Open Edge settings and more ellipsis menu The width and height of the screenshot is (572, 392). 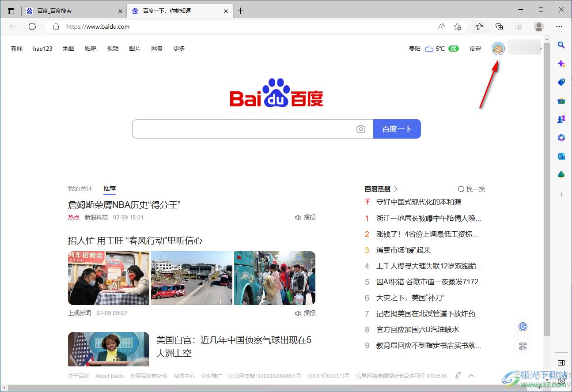pos(559,26)
